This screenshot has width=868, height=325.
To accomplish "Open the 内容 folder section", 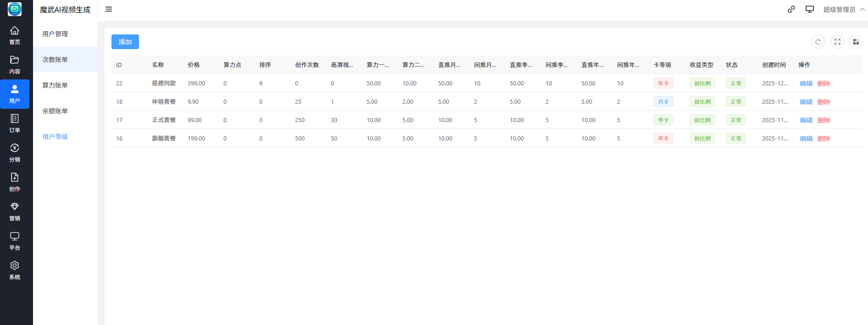I will coord(15,65).
